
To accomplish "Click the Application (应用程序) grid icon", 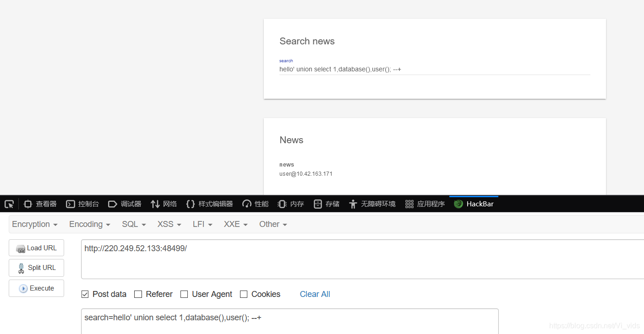I will click(409, 204).
